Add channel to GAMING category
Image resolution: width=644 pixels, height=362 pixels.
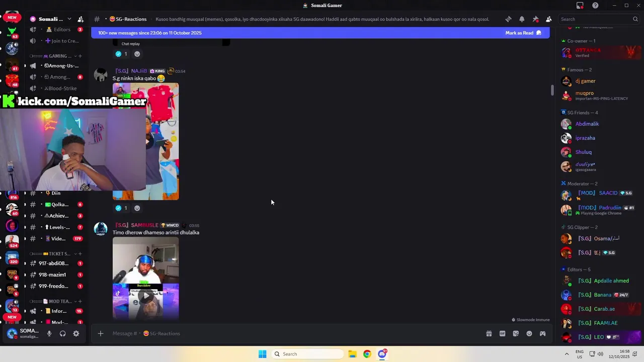80,56
